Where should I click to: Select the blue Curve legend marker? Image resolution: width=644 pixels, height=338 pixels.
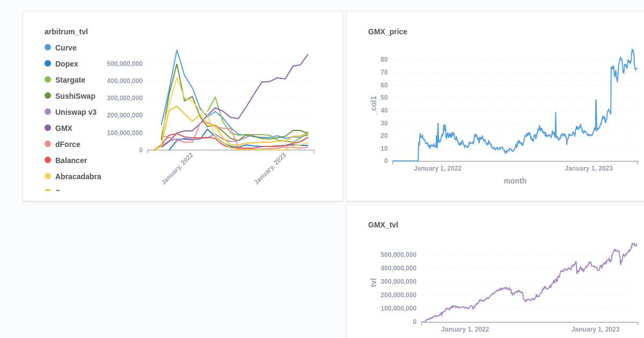pos(48,48)
